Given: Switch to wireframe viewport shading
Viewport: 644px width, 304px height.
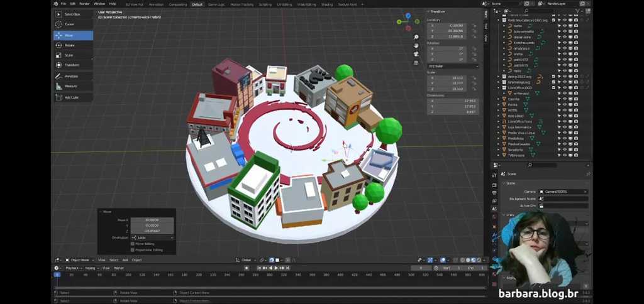Looking at the screenshot, I should (x=463, y=260).
